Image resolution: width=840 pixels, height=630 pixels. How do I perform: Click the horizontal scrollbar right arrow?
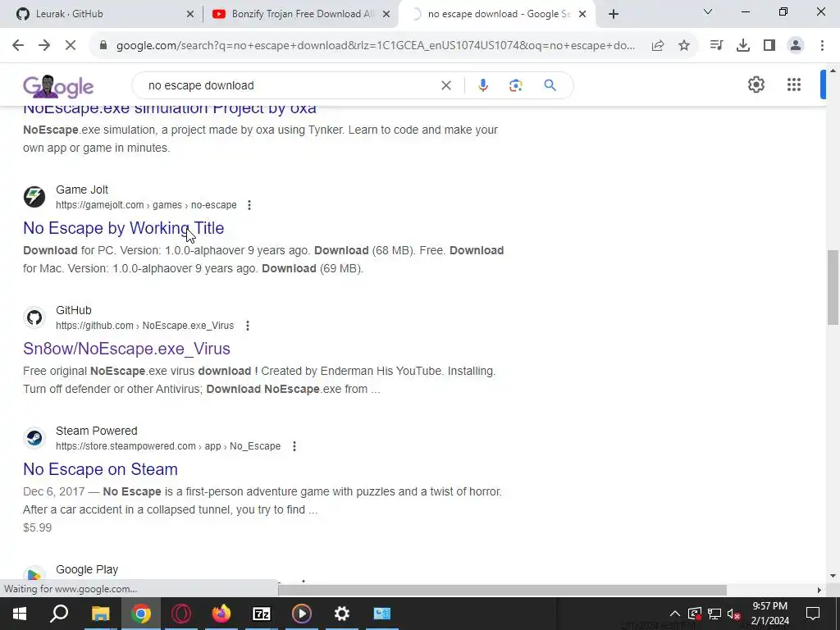click(x=819, y=590)
